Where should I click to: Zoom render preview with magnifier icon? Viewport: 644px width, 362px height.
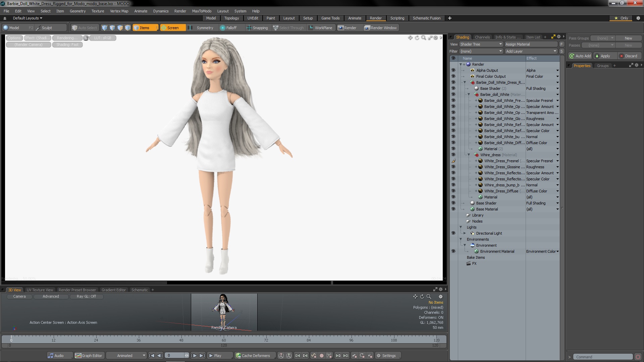424,38
